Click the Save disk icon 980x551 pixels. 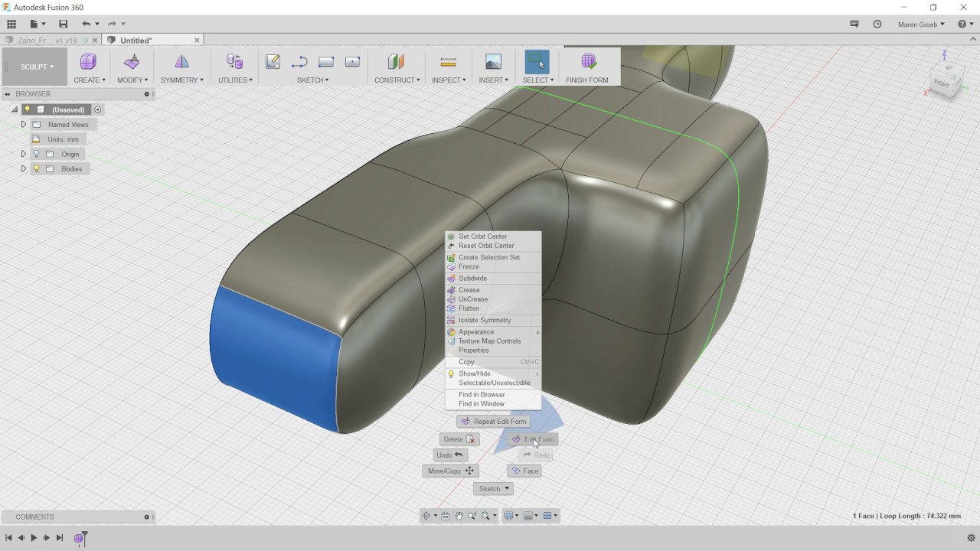(63, 24)
